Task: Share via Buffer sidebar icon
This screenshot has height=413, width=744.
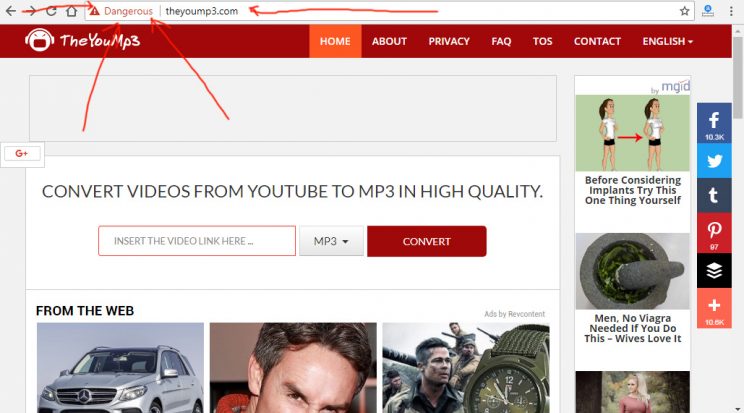Action: (x=714, y=271)
